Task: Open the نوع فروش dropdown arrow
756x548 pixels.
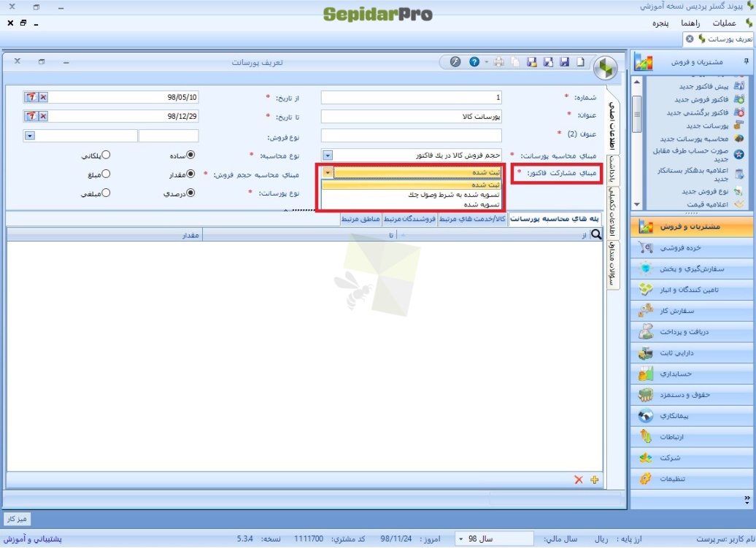Action: [30, 136]
